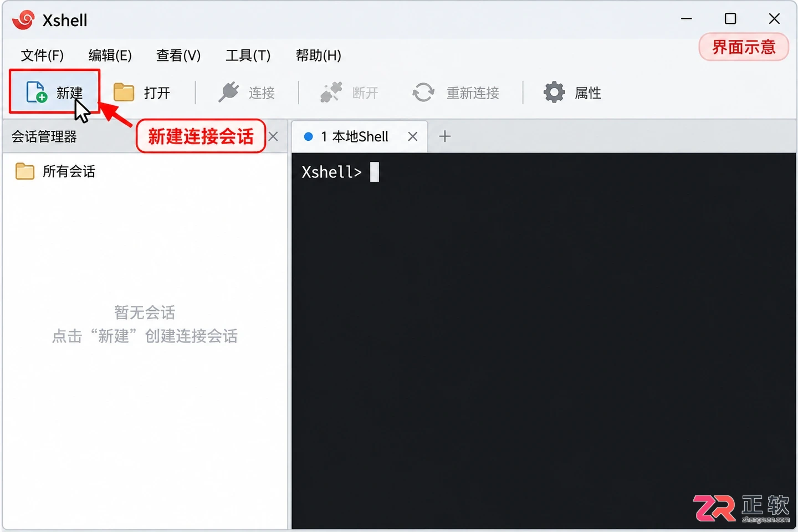Image resolution: width=798 pixels, height=532 pixels.
Task: Click the Reconnect circular arrows icon
Action: (423, 92)
